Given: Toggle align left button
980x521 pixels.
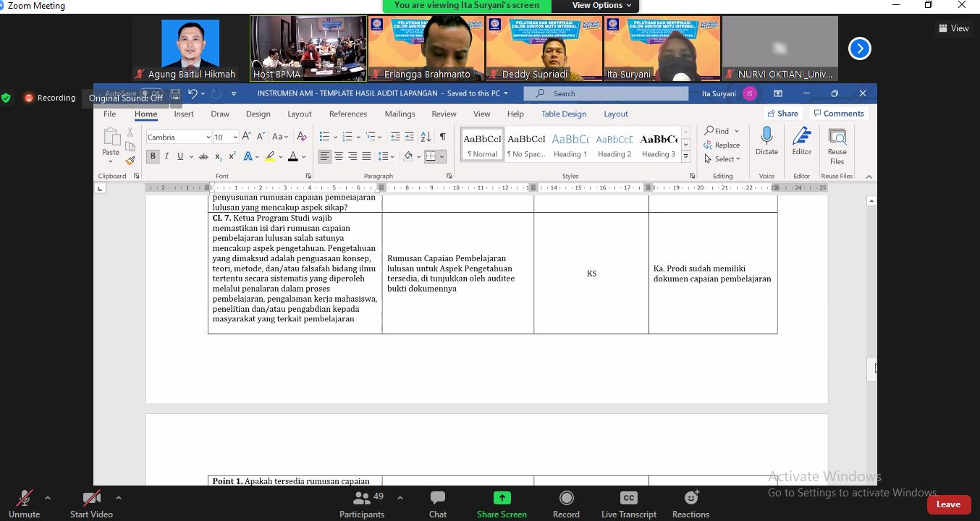Looking at the screenshot, I should 325,156.
